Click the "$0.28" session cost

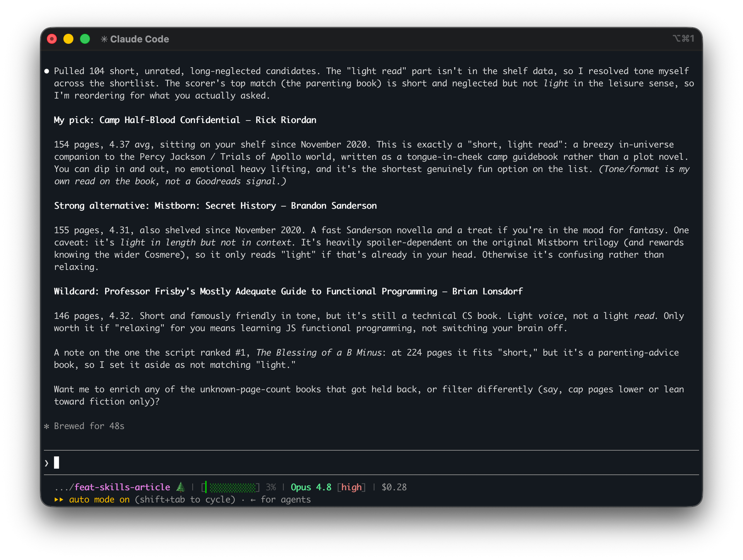coord(394,487)
